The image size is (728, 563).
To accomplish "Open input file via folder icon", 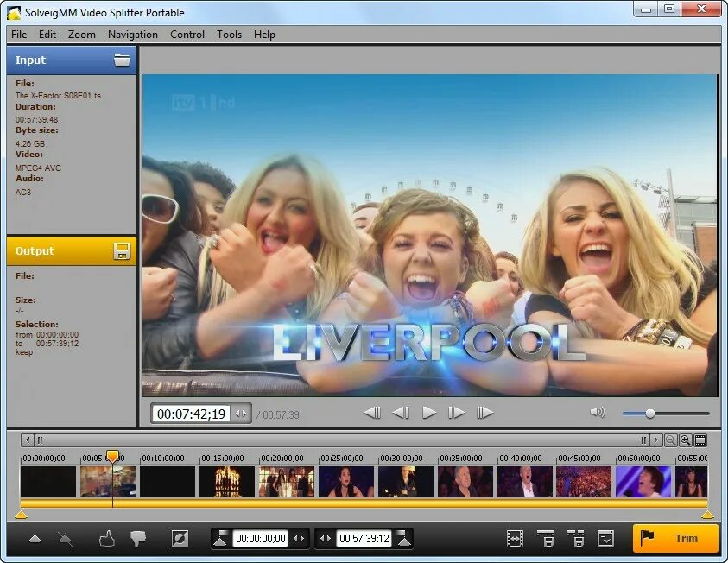I will 122,60.
